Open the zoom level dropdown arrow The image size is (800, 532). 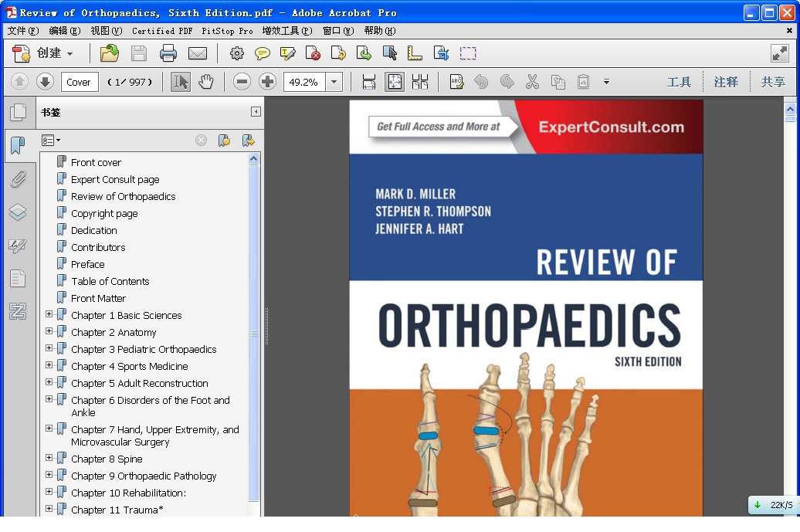[x=334, y=82]
